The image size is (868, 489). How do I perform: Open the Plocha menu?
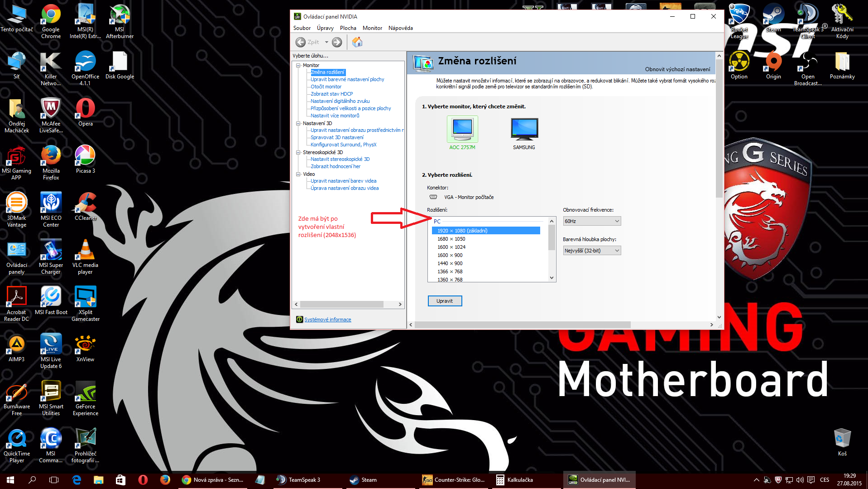(348, 28)
